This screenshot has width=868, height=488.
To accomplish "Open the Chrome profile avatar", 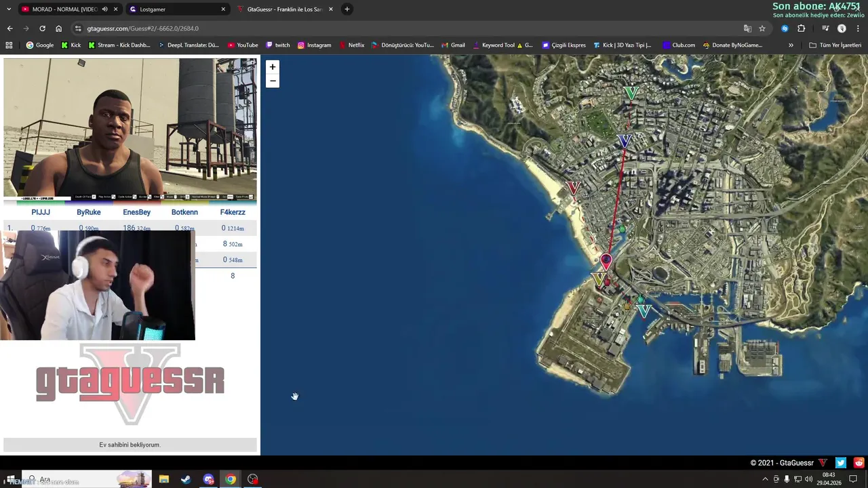I will pos(842,28).
